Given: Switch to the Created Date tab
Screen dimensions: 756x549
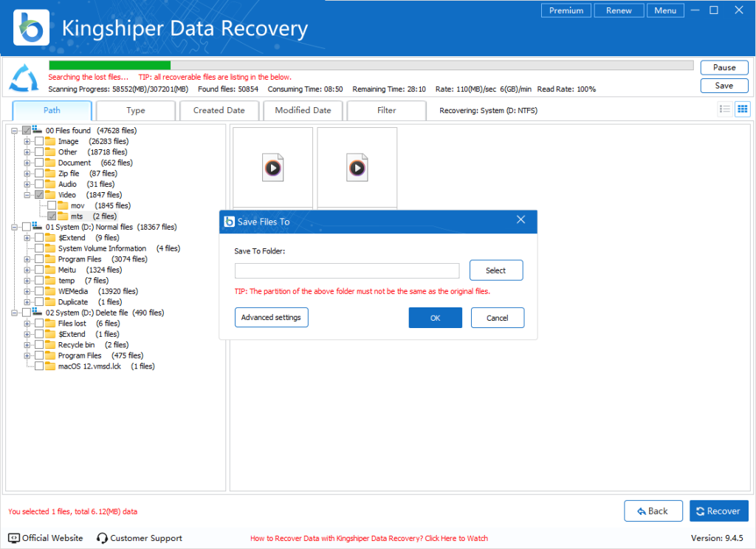Looking at the screenshot, I should [219, 111].
